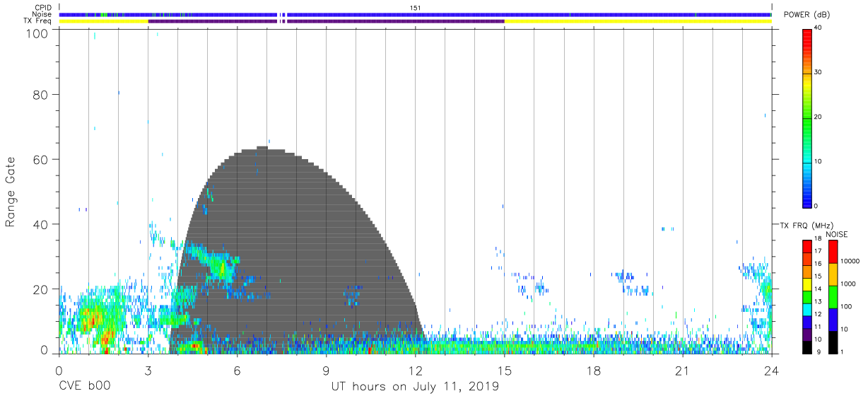The height and width of the screenshot is (401, 868).
Task: Click the '100' tick on the NOISE scale
Action: pyautogui.click(x=847, y=306)
